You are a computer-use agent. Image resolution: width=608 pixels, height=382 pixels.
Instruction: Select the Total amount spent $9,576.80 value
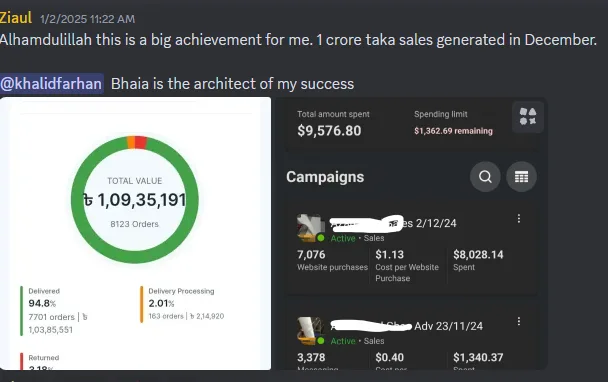click(x=329, y=130)
